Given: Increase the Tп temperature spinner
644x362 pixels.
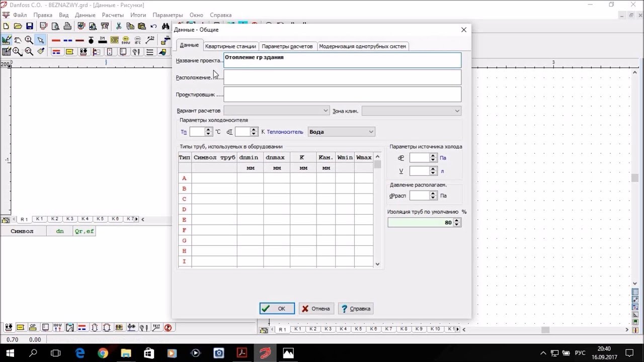Looking at the screenshot, I should 208,129.
